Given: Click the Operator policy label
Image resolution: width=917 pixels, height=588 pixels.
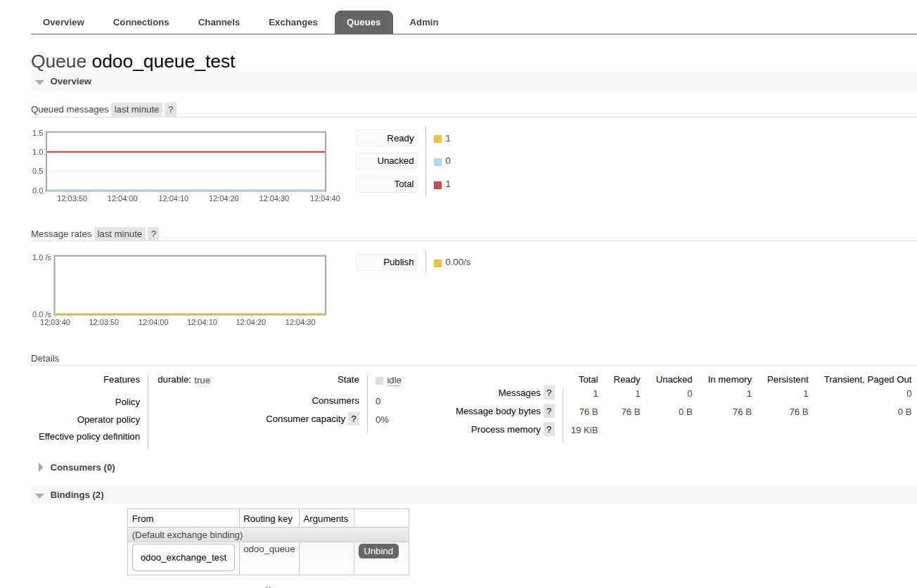Looking at the screenshot, I should pos(108,420).
